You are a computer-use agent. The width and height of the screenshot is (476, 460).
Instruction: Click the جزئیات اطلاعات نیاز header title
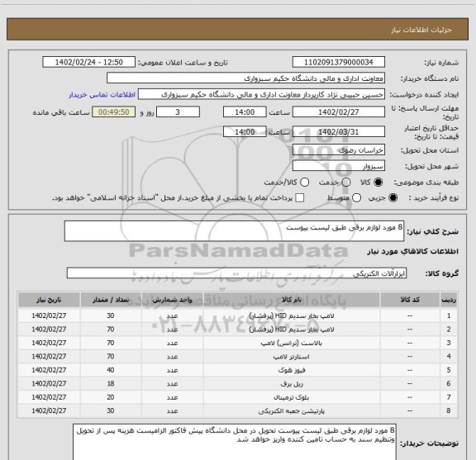(x=421, y=30)
